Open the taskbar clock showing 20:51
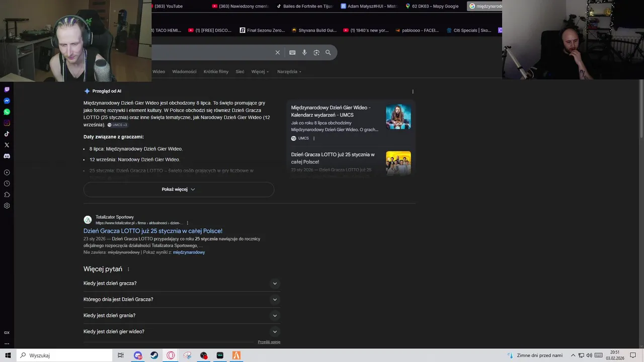Screen dimensions: 644x362 (x=615, y=355)
